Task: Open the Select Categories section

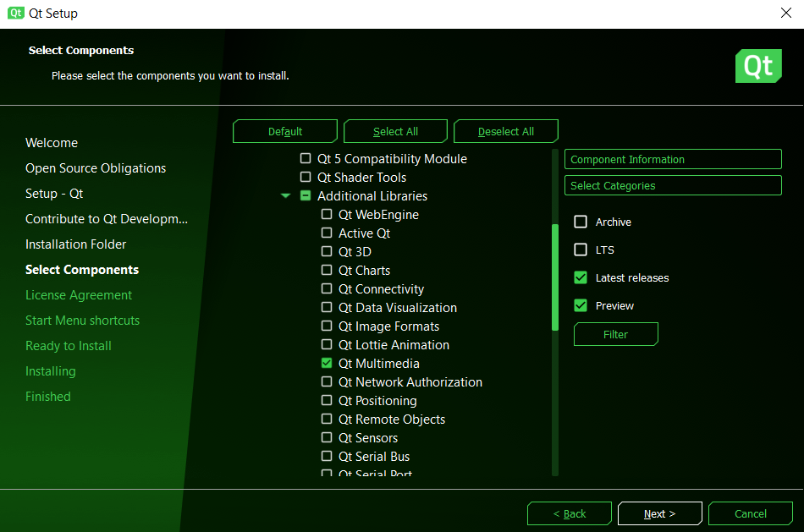Action: (x=673, y=185)
